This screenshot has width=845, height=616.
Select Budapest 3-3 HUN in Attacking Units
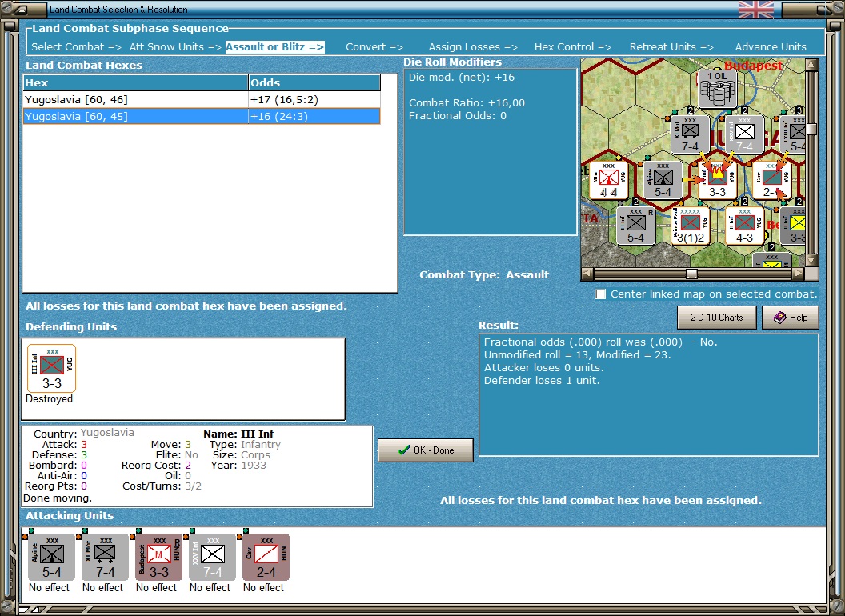tap(159, 558)
